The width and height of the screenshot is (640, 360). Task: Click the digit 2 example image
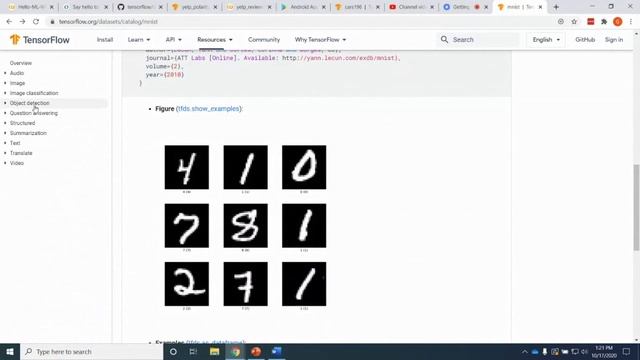pos(187,284)
